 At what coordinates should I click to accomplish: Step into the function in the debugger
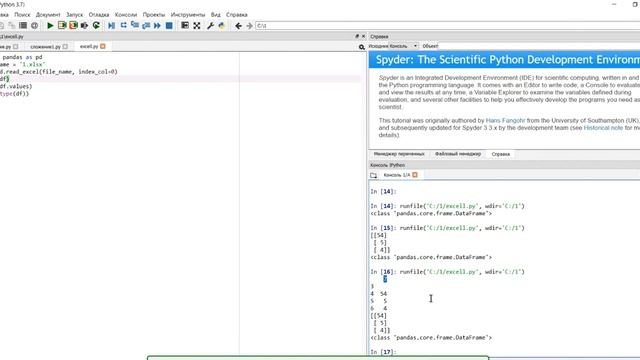135,26
